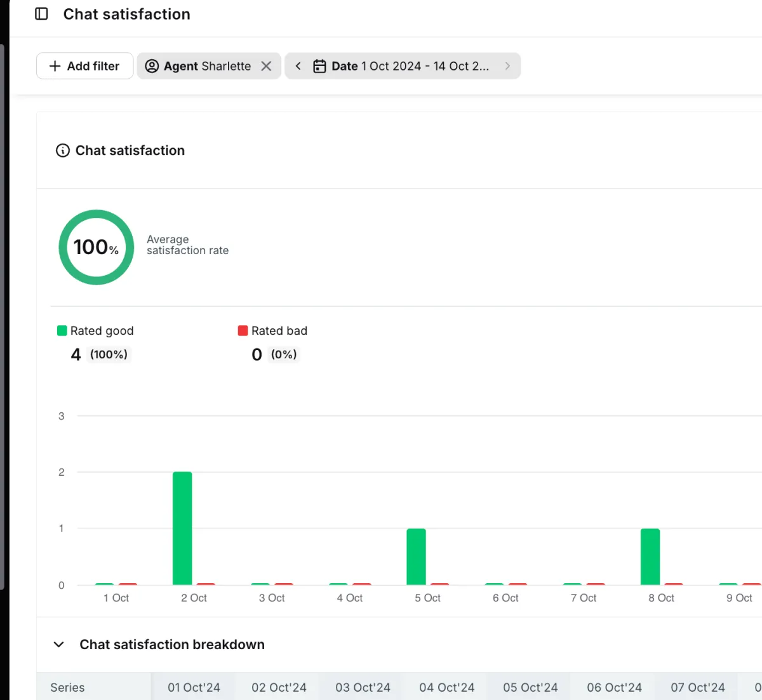Toggle the Rated good legend swatch

(x=62, y=330)
